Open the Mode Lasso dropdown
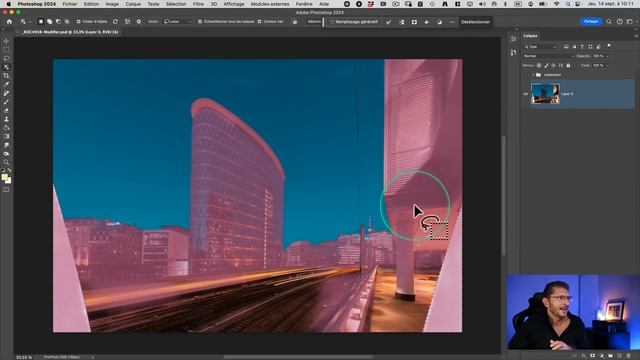Viewport: 640px width, 360px height. (x=178, y=22)
